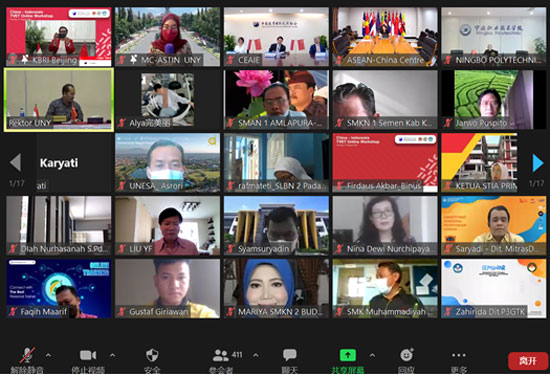Select the ASEAN-China Centre video tile

[x=385, y=36]
